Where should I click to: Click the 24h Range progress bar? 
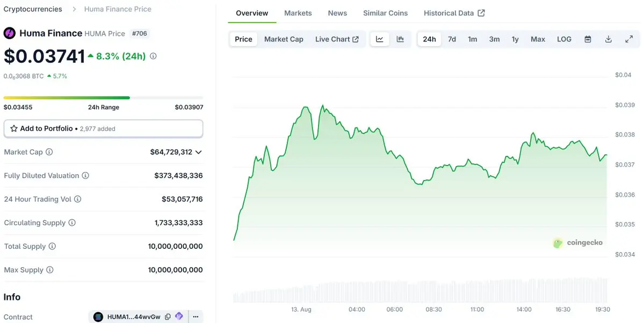(104, 98)
